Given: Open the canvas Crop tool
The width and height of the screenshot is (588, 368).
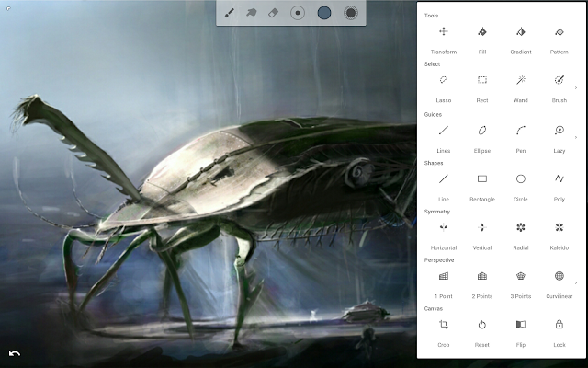Looking at the screenshot, I should coord(444,325).
